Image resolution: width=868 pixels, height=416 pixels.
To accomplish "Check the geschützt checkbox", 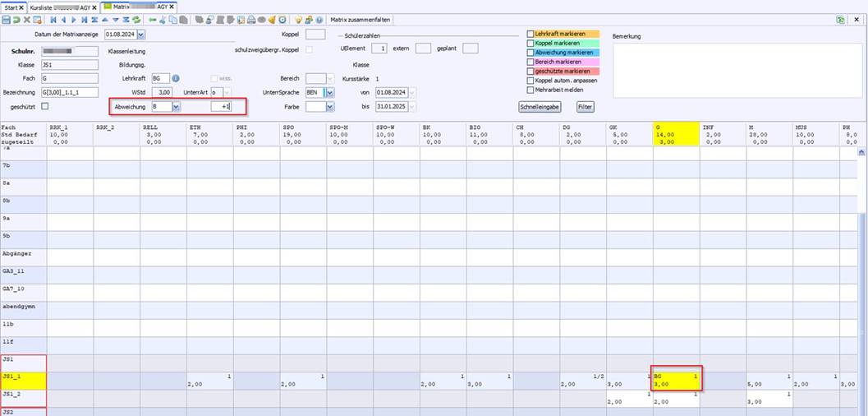I will coord(45,106).
